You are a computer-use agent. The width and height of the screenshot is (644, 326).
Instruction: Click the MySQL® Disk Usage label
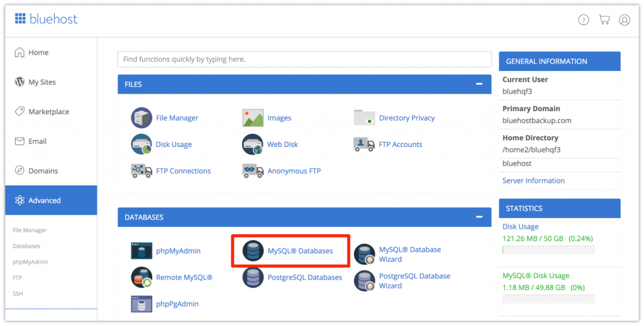(x=536, y=276)
